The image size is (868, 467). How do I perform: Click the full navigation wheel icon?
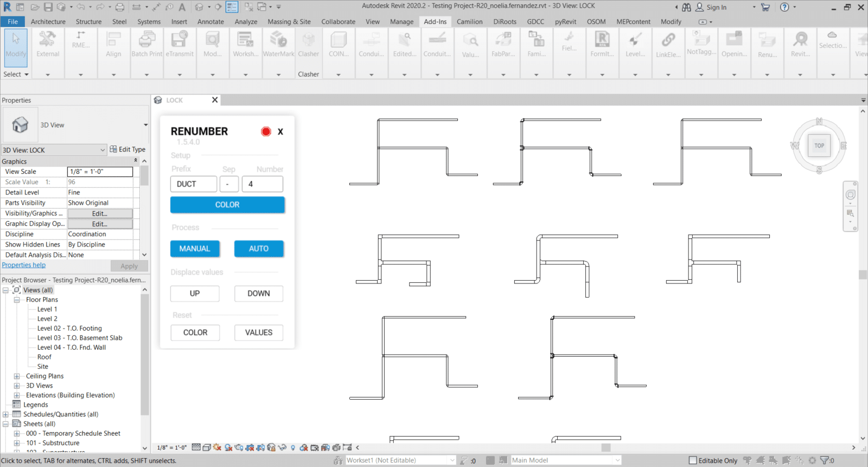click(850, 195)
